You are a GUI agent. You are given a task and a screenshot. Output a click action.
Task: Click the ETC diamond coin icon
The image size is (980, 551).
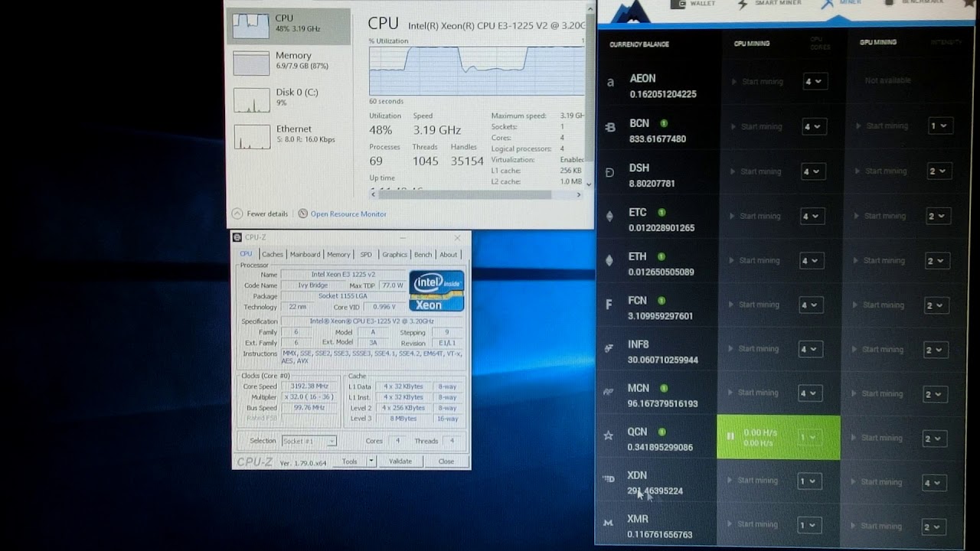pyautogui.click(x=609, y=216)
